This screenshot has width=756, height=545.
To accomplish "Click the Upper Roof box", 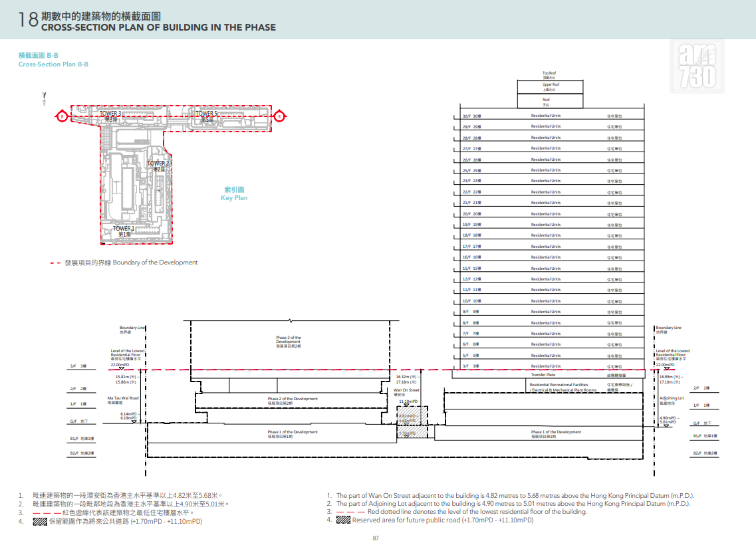I will [x=550, y=87].
